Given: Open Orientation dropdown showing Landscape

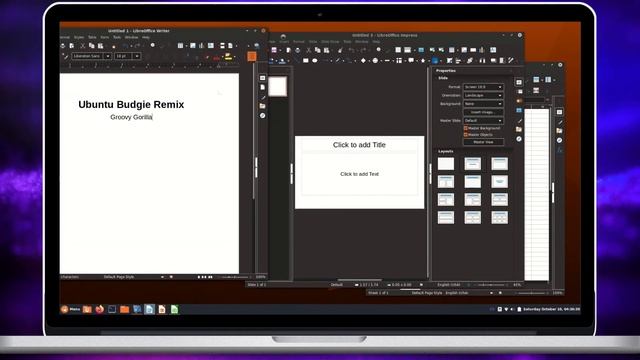Looking at the screenshot, I should pyautogui.click(x=483, y=96).
